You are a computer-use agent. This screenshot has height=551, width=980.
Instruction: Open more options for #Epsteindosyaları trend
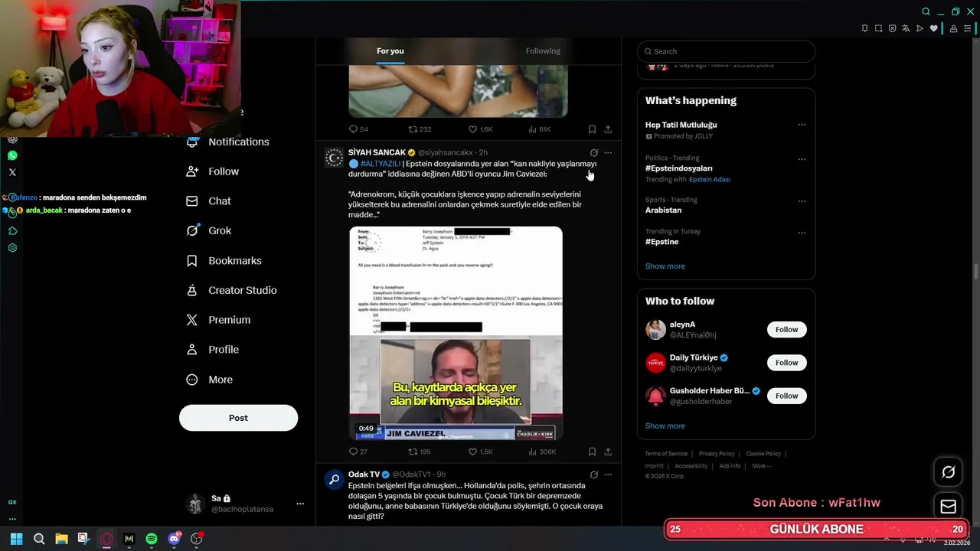tap(802, 159)
